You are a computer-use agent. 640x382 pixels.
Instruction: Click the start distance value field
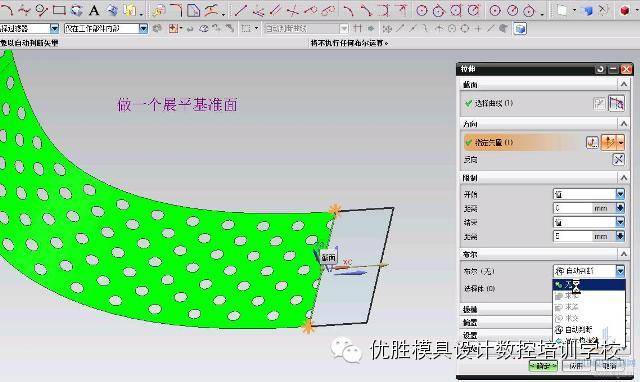[x=573, y=208]
